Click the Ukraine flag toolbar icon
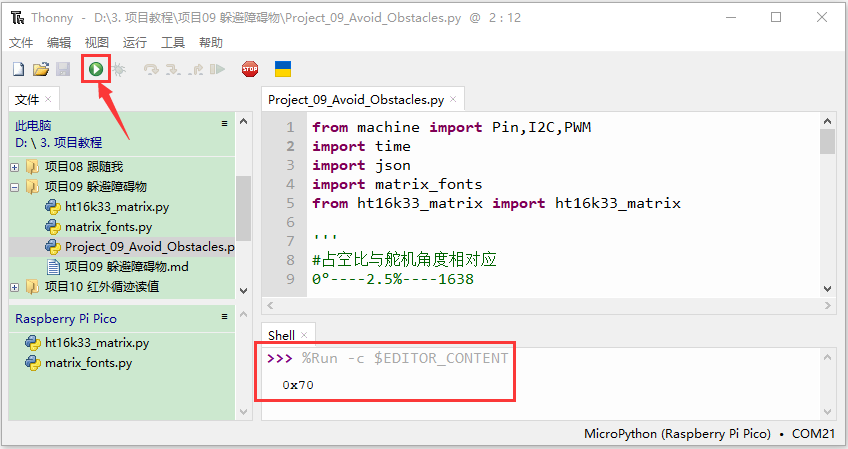Viewport: 848px width, 449px height. [x=282, y=69]
